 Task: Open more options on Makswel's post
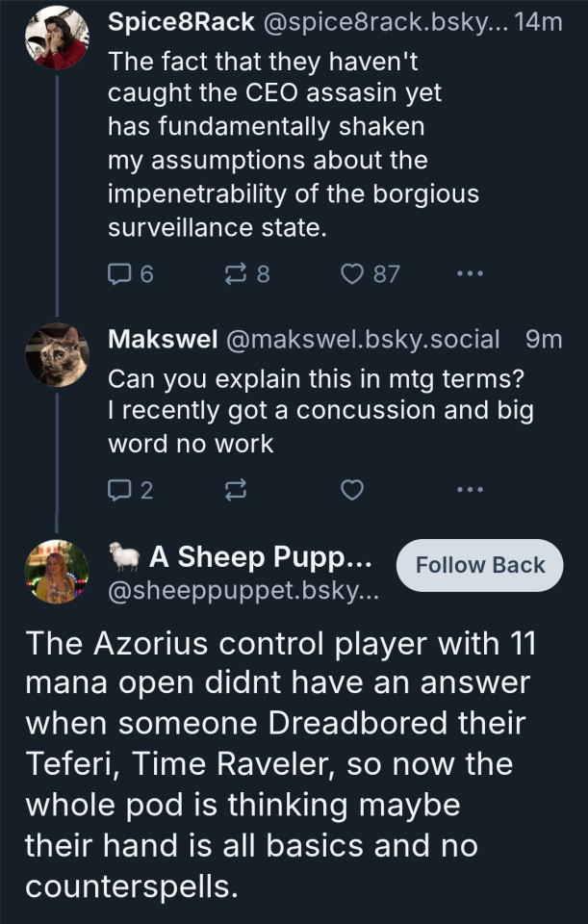pyautogui.click(x=469, y=491)
